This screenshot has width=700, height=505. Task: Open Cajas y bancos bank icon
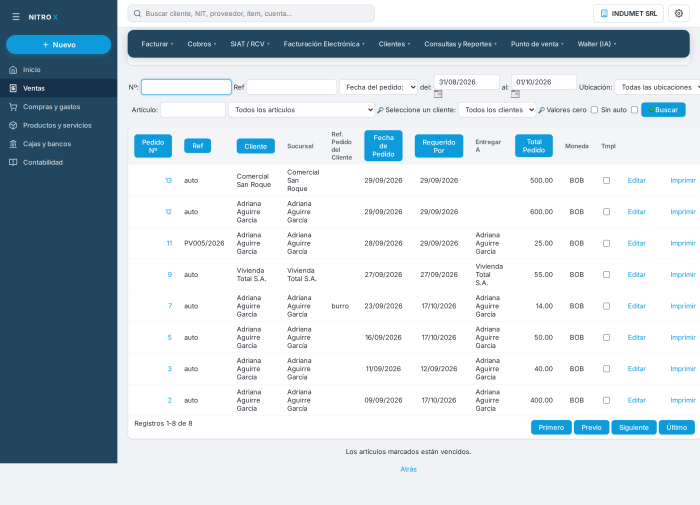(x=13, y=144)
